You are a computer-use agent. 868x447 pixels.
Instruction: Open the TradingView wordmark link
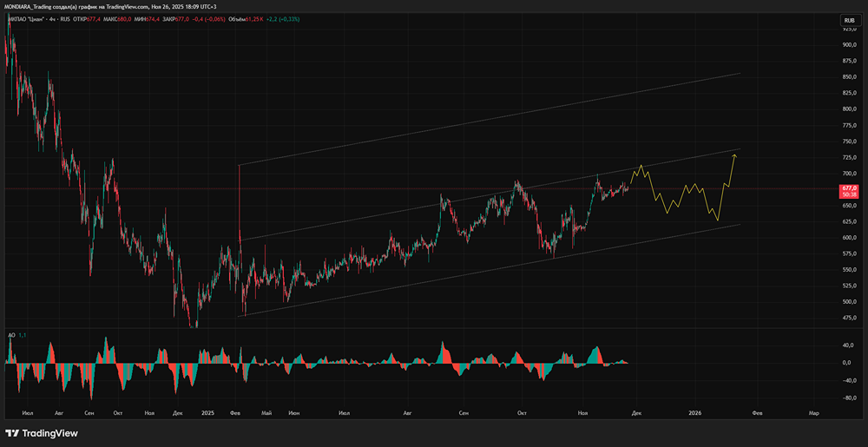pos(49,433)
